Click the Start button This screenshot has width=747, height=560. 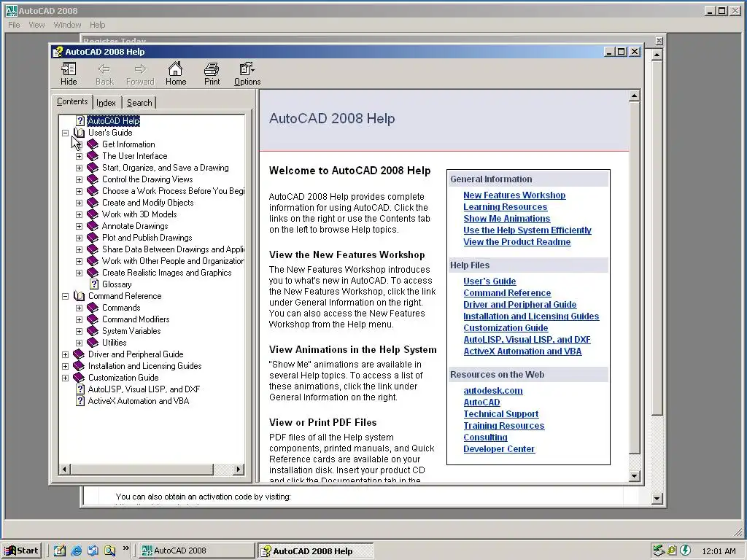[x=21, y=551]
